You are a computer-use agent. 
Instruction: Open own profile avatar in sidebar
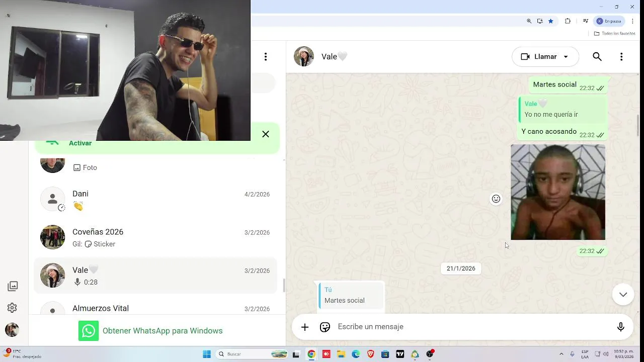click(12, 330)
